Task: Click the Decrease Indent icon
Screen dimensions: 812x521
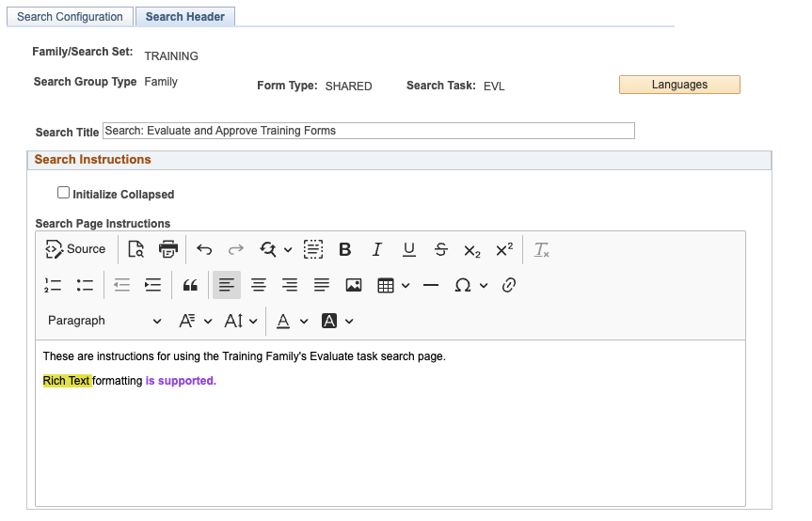Action: (x=121, y=285)
